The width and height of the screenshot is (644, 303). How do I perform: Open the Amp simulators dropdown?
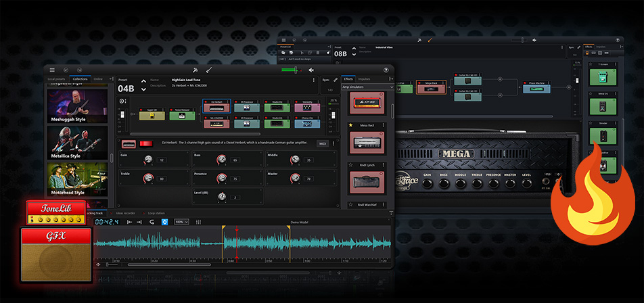tap(367, 87)
